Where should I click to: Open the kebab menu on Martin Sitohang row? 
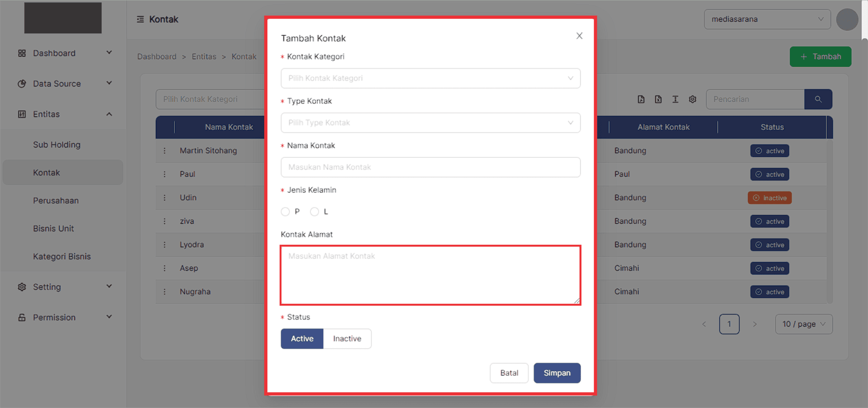click(165, 151)
